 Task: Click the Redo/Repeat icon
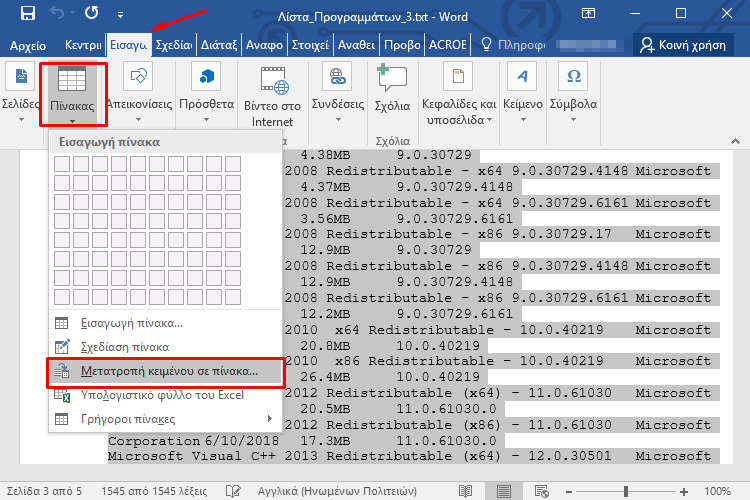(91, 13)
